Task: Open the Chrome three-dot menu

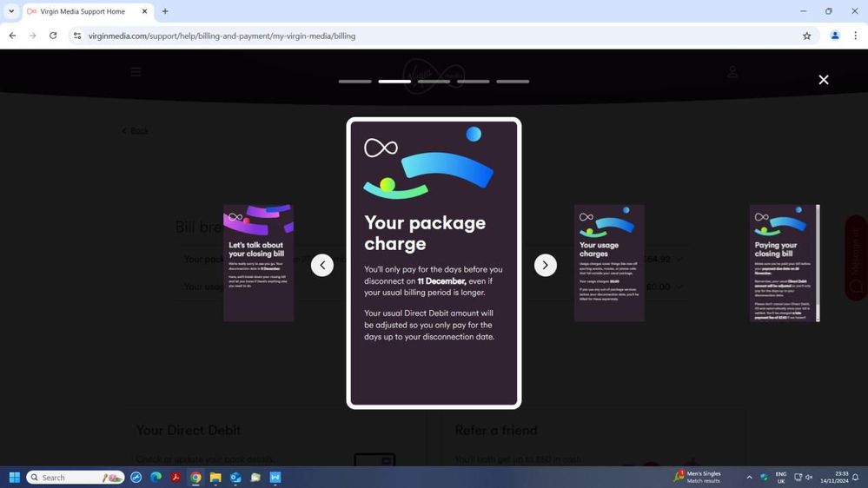Action: (x=855, y=36)
